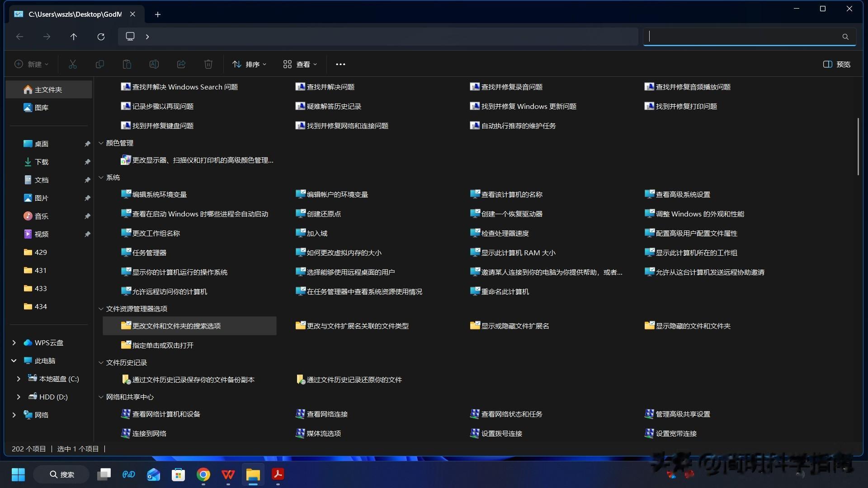Viewport: 868px width, 488px height.
Task: Click the vertical scrollbar thumb
Action: 858,147
